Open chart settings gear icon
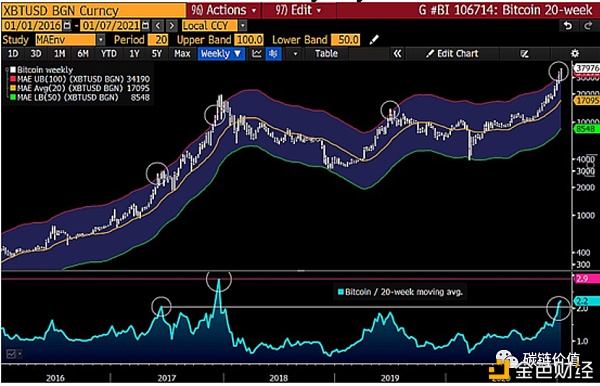600x386 pixels. (575, 54)
